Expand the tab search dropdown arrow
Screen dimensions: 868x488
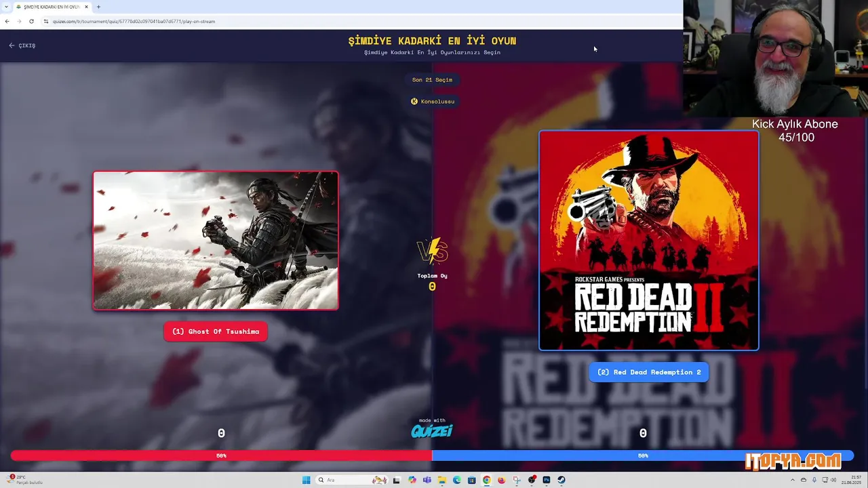(x=6, y=7)
